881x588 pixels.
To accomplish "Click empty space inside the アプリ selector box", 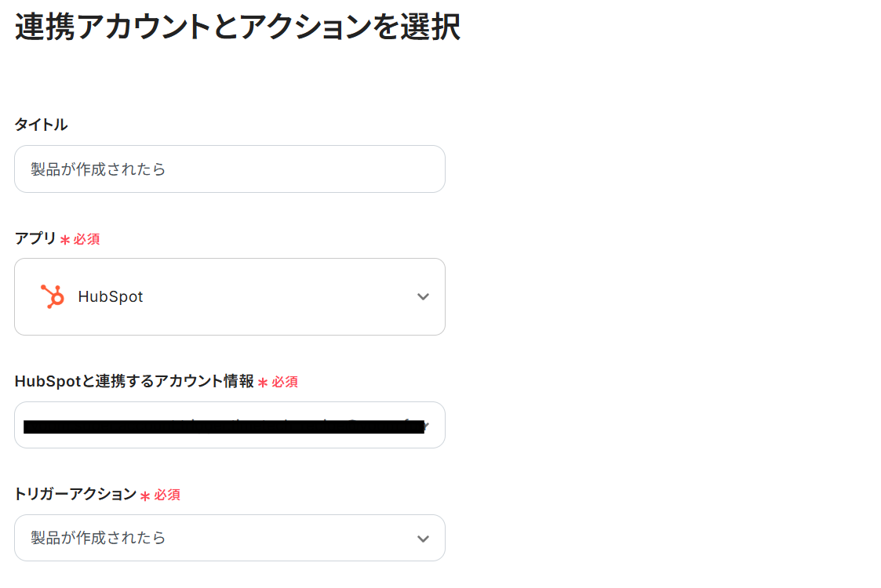I will tap(275, 297).
